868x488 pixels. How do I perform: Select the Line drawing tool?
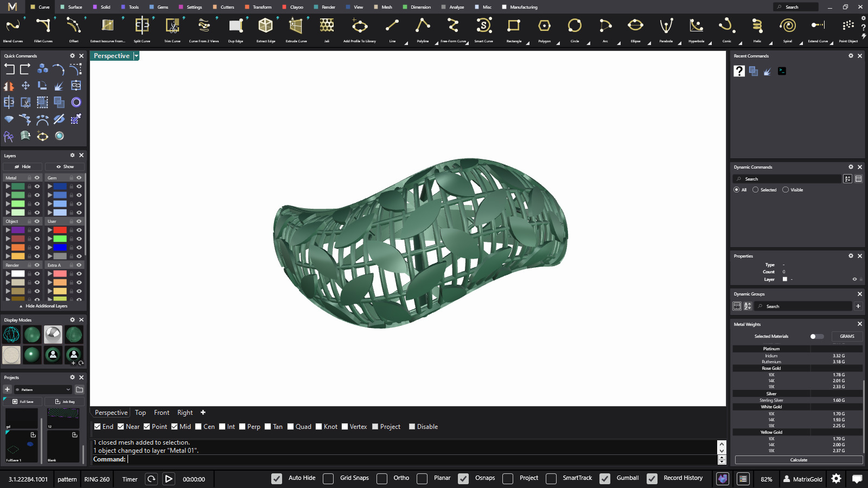pos(392,30)
